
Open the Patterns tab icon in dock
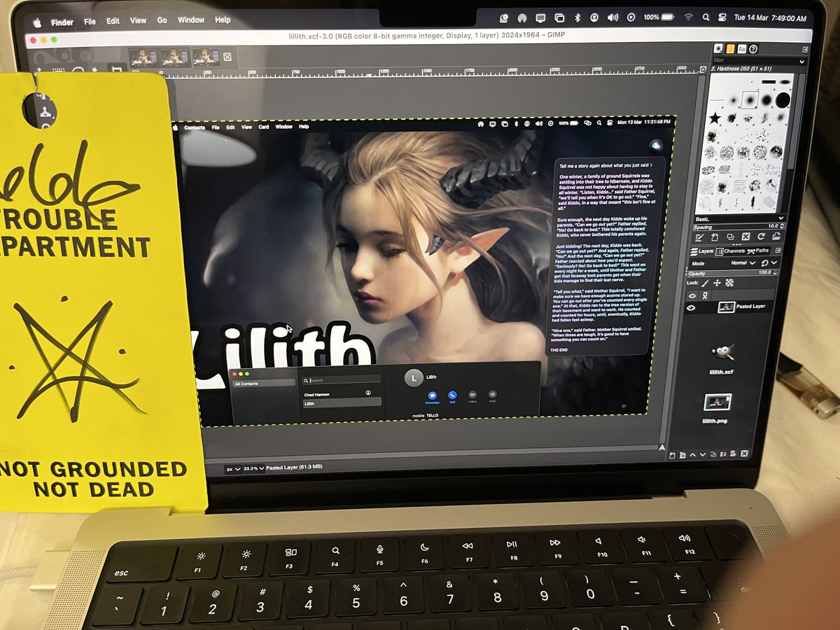(x=730, y=48)
